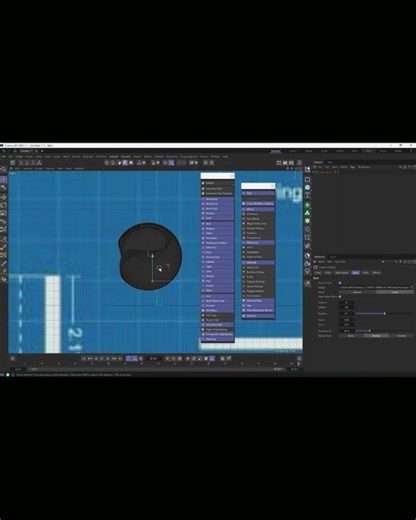Toggle Isoline Editing in the options menu

click(x=258, y=301)
